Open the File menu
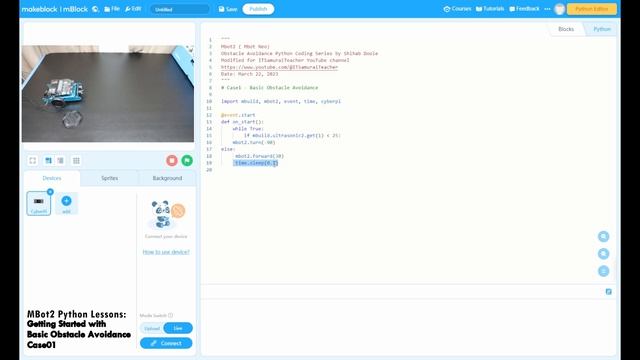 (112, 9)
